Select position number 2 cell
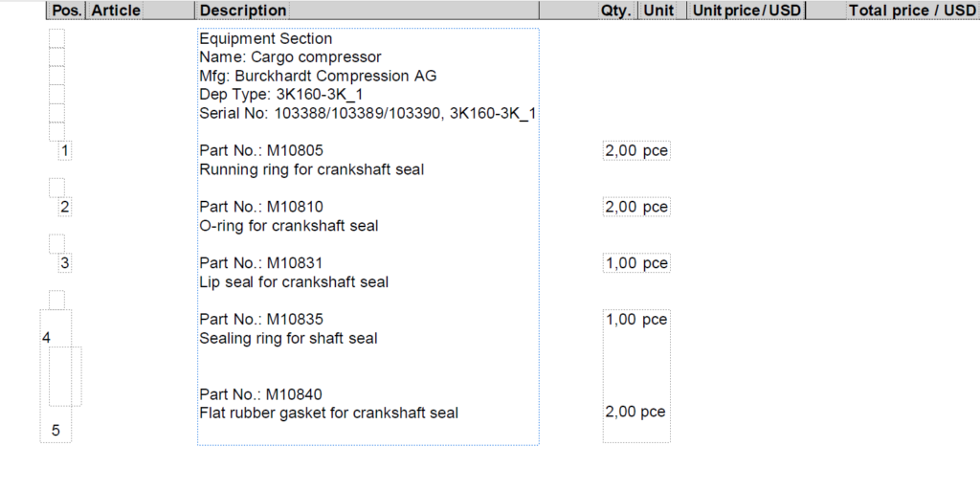This screenshot has height=492, width=980. 64,207
